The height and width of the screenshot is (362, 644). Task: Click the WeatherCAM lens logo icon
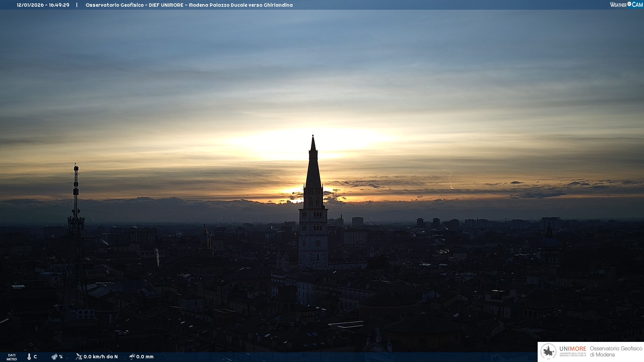[629, 4]
